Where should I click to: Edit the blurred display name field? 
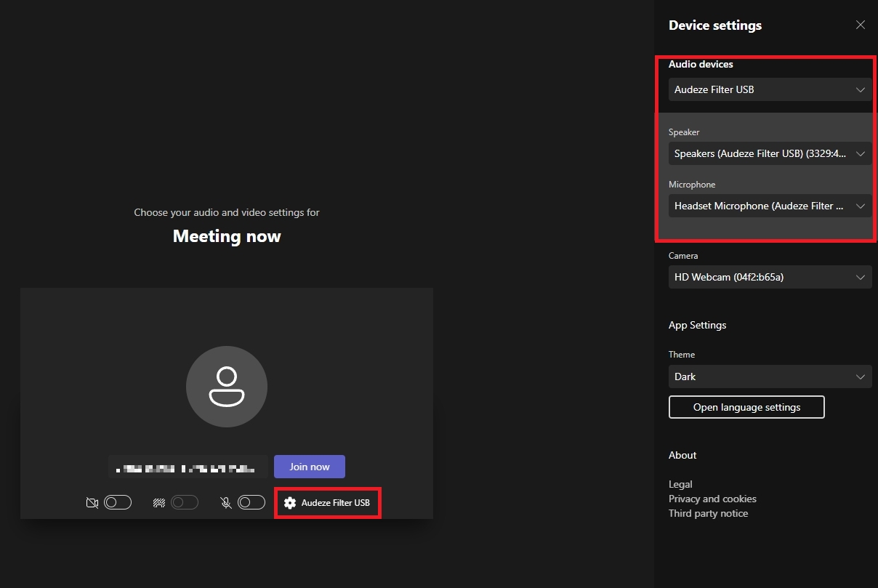click(x=188, y=467)
